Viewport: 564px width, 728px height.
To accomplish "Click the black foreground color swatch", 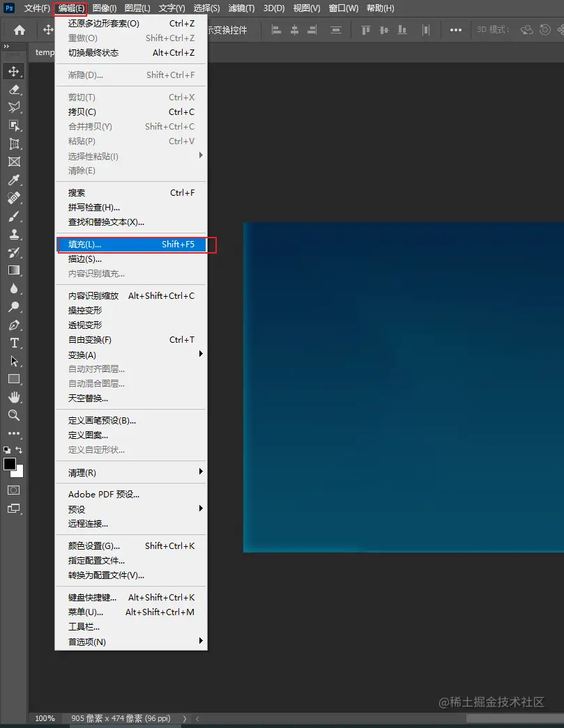I will point(9,464).
